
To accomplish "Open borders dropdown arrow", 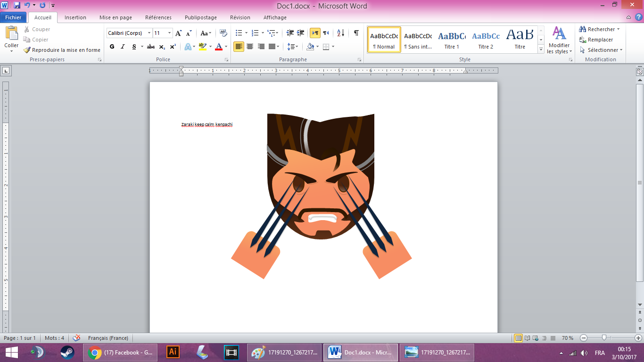I will coord(333,47).
